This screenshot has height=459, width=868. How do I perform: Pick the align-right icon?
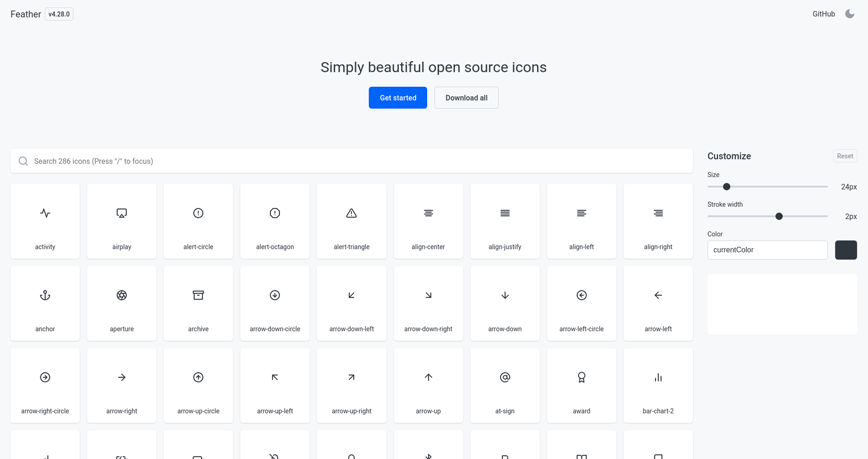click(x=658, y=221)
